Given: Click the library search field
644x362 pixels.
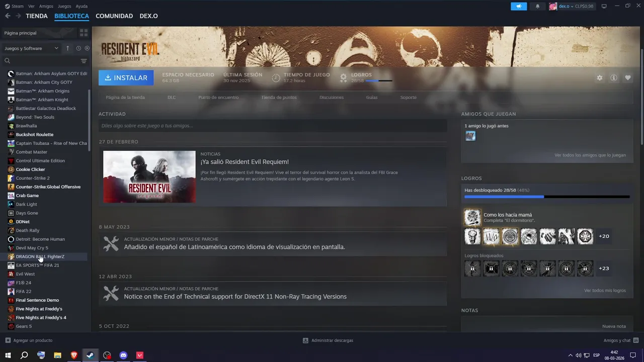Looking at the screenshot, I should click(41, 61).
